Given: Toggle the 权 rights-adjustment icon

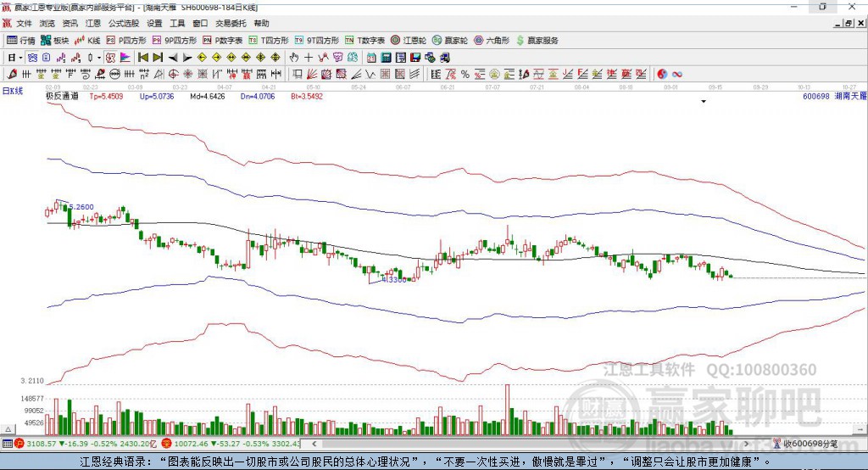Looking at the screenshot, I should coord(110,58).
